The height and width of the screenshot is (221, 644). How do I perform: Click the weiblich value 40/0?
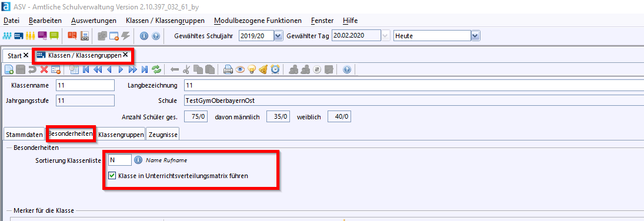339,116
